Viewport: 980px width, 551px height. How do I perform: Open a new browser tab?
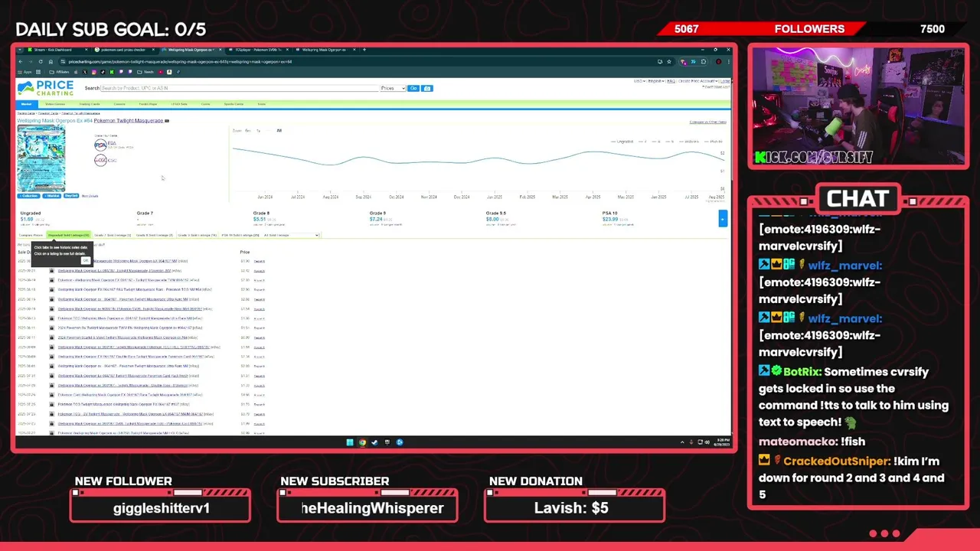pyautogui.click(x=364, y=50)
